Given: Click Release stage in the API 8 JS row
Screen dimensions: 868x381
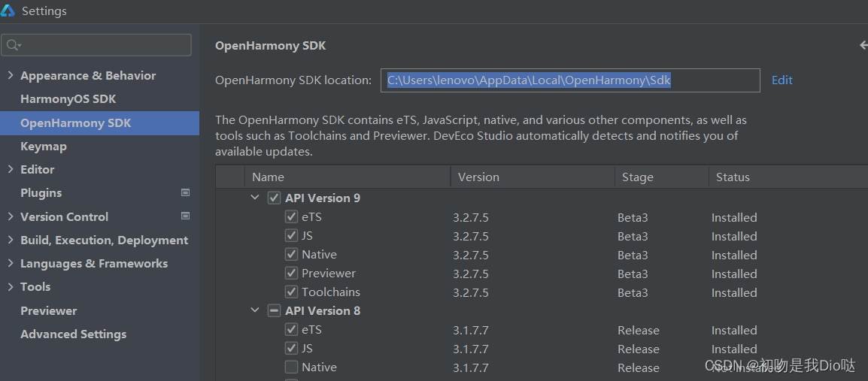Looking at the screenshot, I should click(639, 349).
